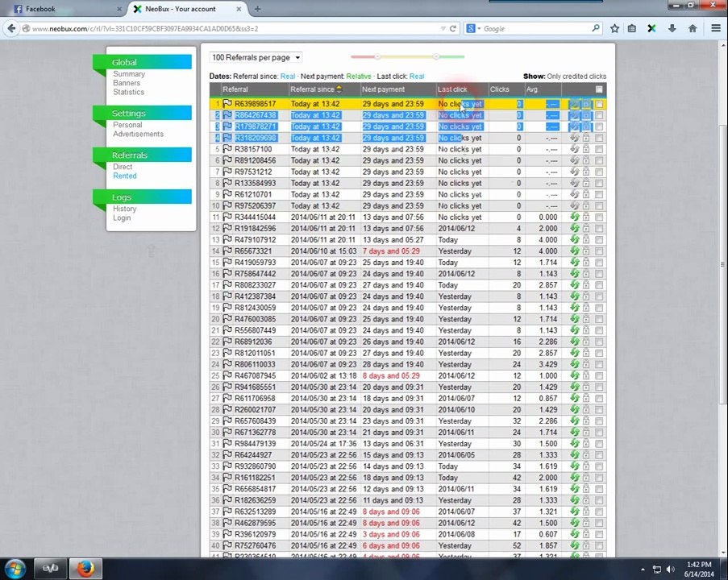Open new browser tab plus button

pos(257,9)
